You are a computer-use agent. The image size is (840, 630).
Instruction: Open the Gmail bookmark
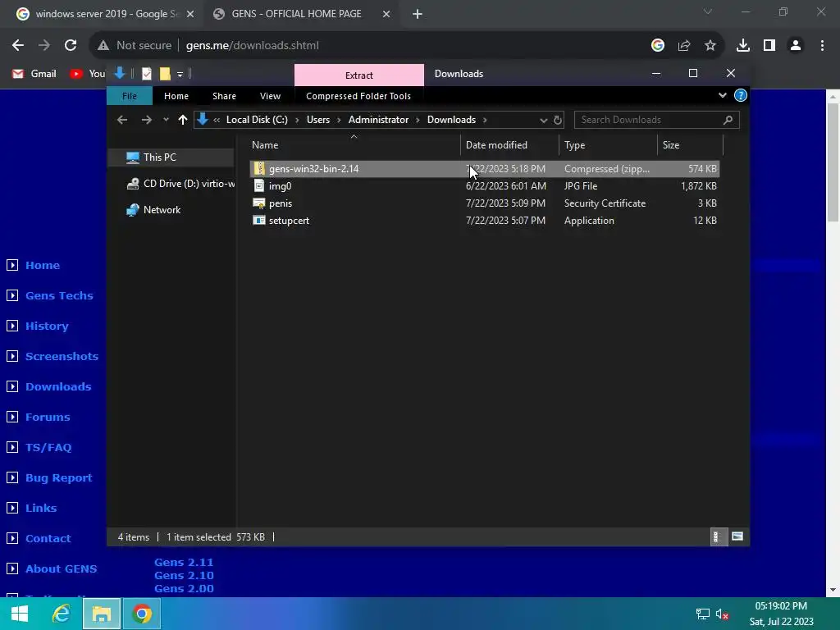tap(34, 73)
